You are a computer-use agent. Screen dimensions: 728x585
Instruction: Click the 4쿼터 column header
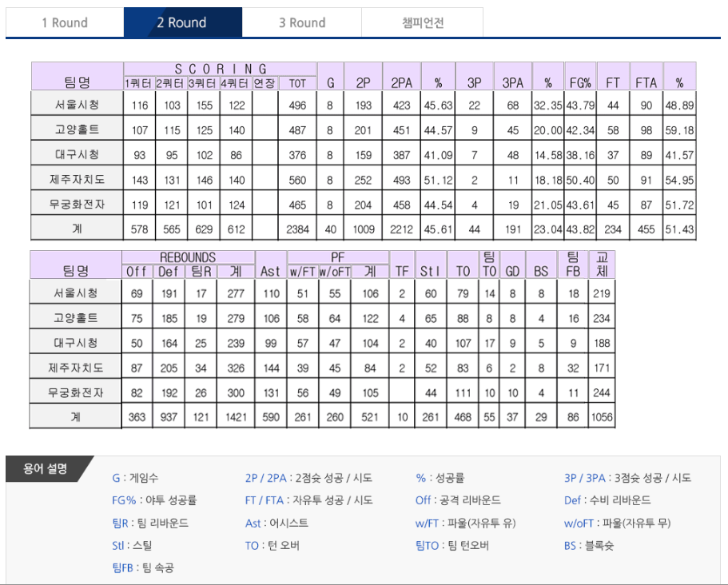(x=236, y=84)
